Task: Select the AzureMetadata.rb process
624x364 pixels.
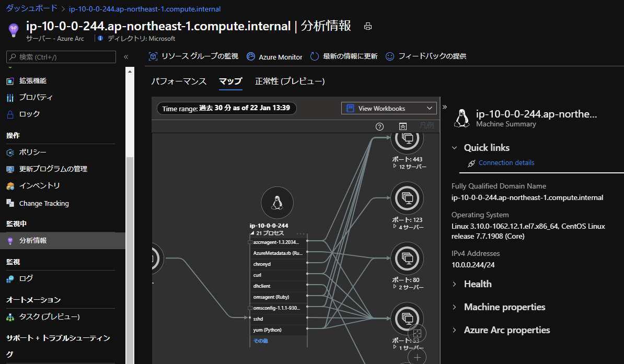Action: coord(278,253)
